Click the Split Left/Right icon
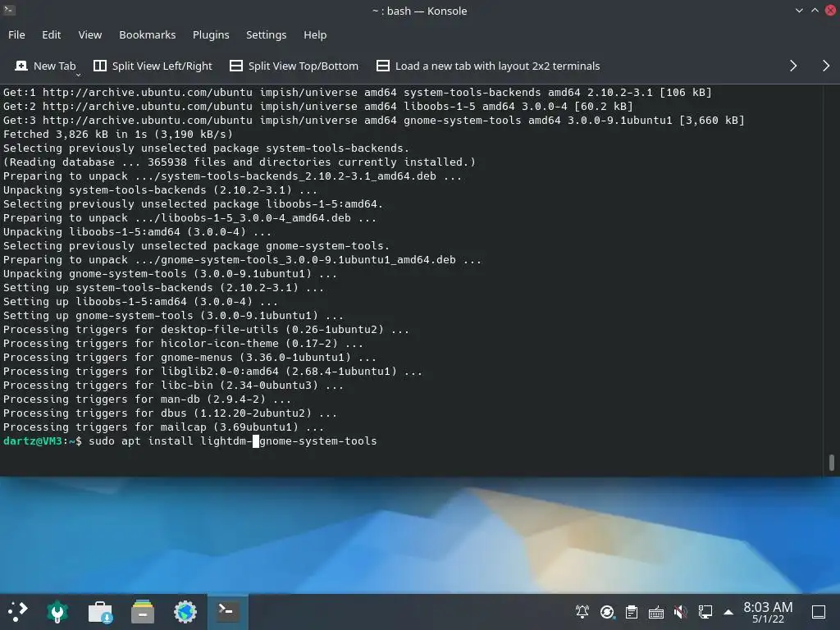Viewport: 840px width, 630px height. pyautogui.click(x=100, y=66)
